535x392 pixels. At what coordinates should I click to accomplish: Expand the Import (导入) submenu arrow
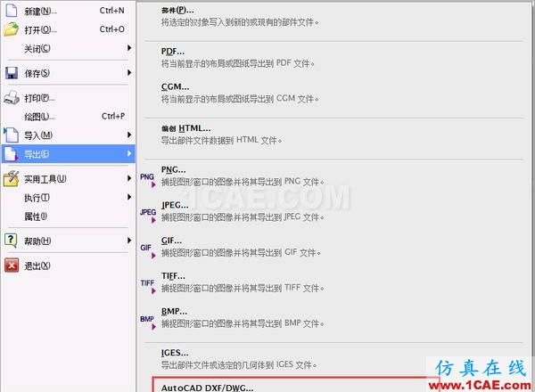129,135
